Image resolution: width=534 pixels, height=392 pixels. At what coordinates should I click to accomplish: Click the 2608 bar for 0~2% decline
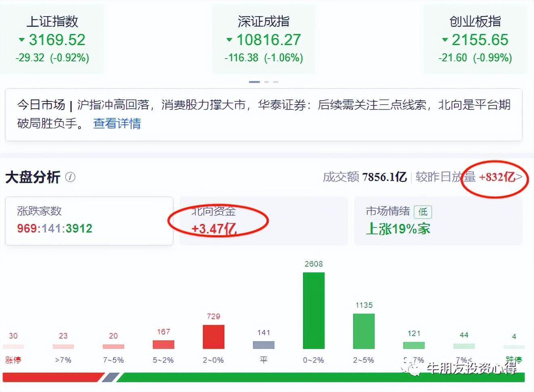[313, 310]
